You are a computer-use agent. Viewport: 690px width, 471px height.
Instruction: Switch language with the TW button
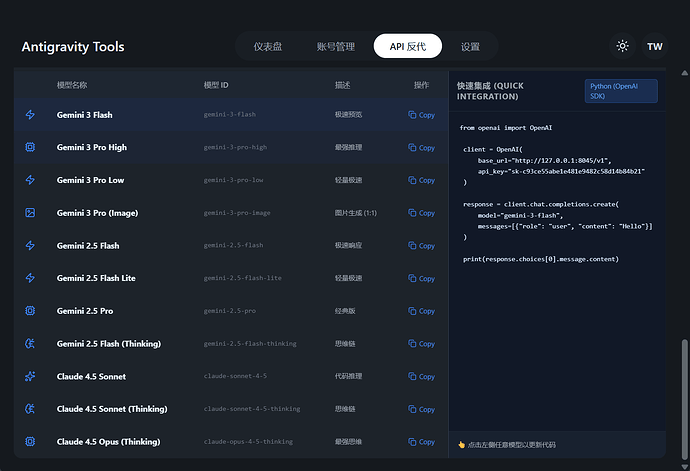pos(654,46)
